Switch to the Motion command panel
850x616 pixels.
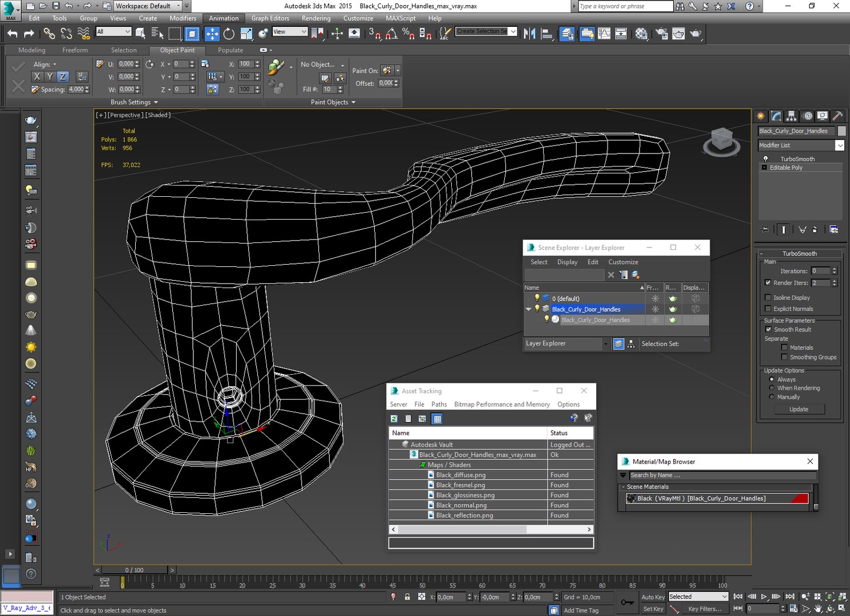807,116
